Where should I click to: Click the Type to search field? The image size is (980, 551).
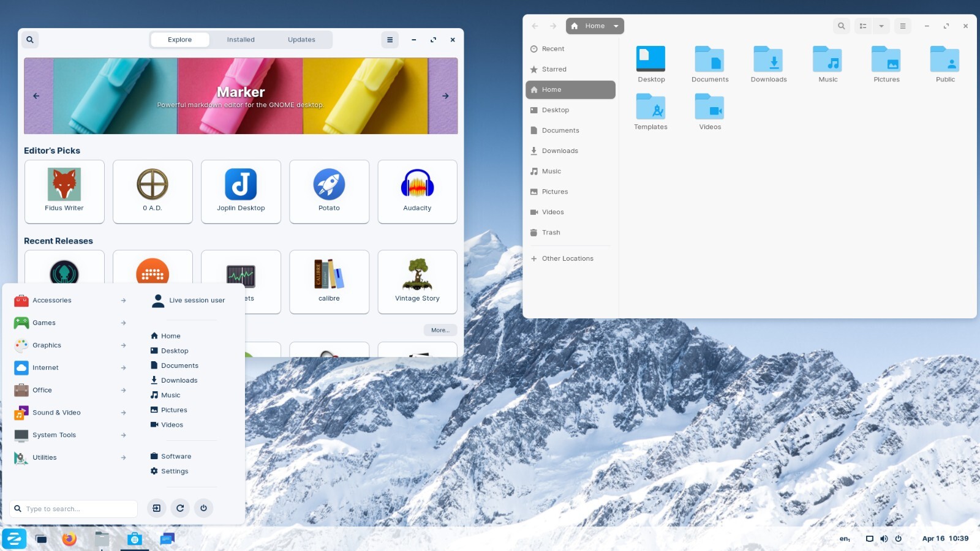(x=73, y=509)
